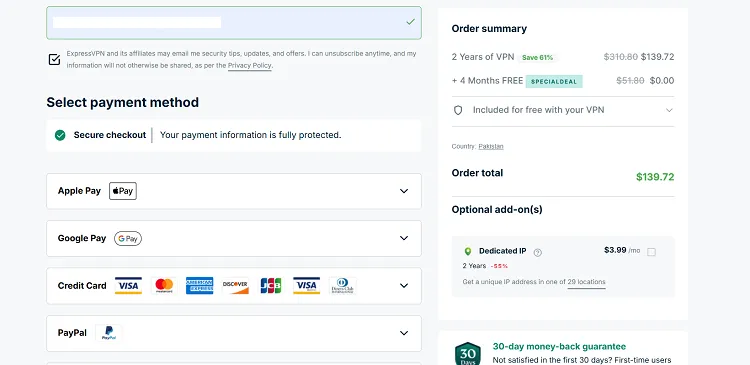Screen dimensions: 750x365
Task: Expand Included for free with your VPN
Action: tap(563, 110)
